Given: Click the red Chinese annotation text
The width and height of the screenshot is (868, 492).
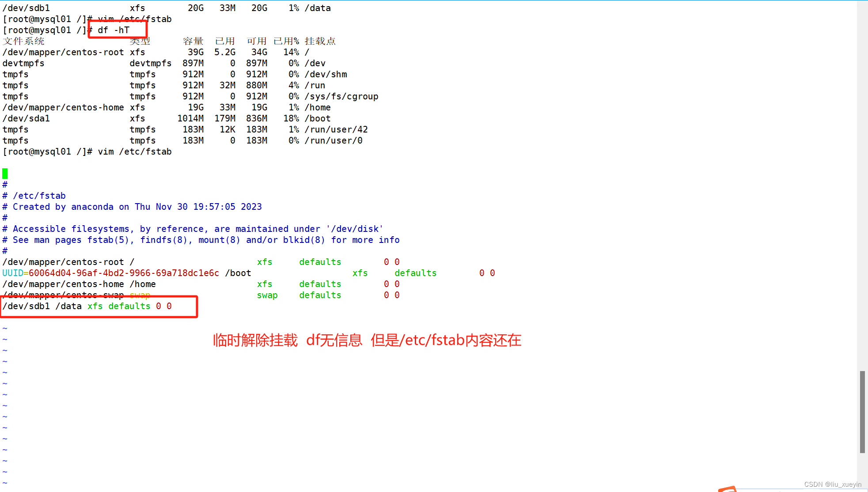Looking at the screenshot, I should tap(367, 340).
